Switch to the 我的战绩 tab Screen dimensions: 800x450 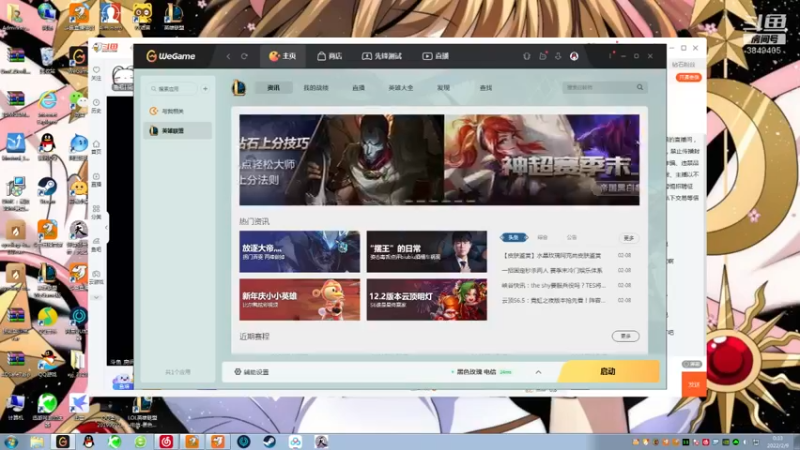[x=316, y=88]
